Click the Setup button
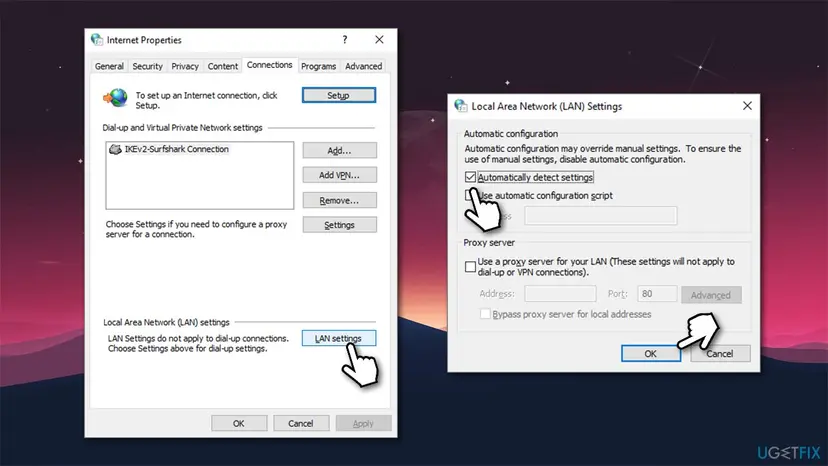The height and width of the screenshot is (466, 828). click(339, 95)
